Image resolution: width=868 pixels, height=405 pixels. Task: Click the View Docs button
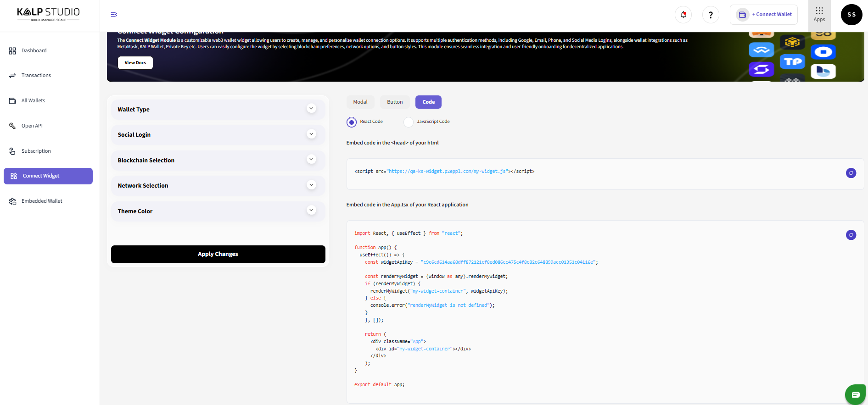pos(135,63)
